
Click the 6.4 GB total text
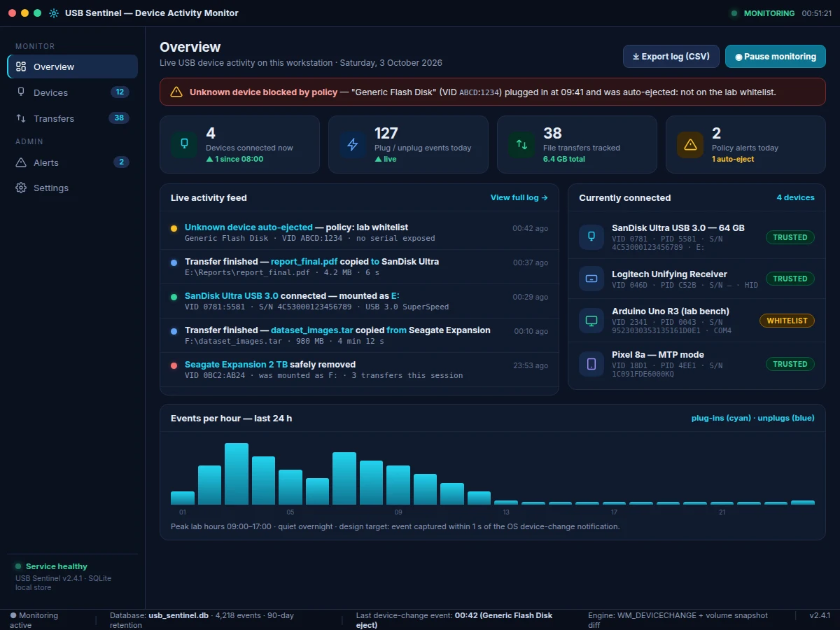(x=564, y=159)
